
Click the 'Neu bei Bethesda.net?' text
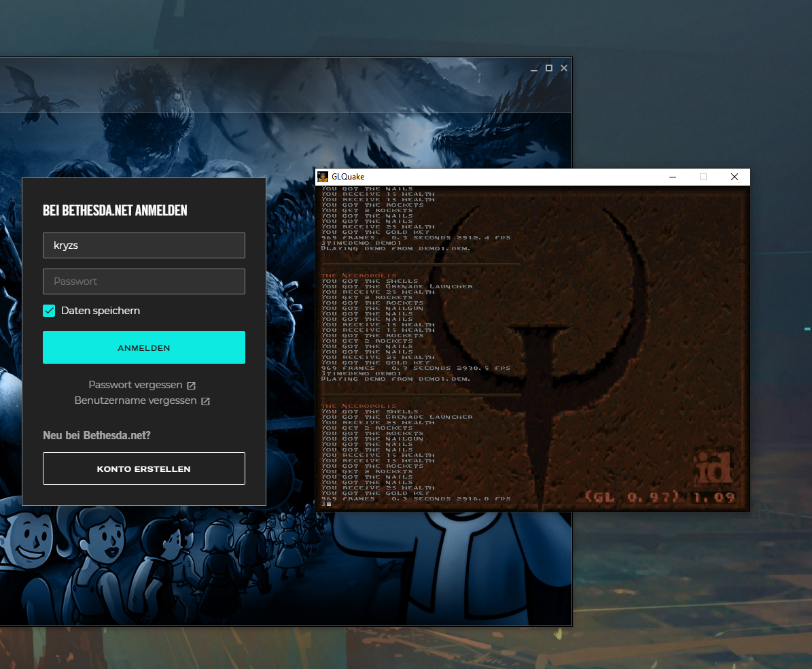pos(97,435)
